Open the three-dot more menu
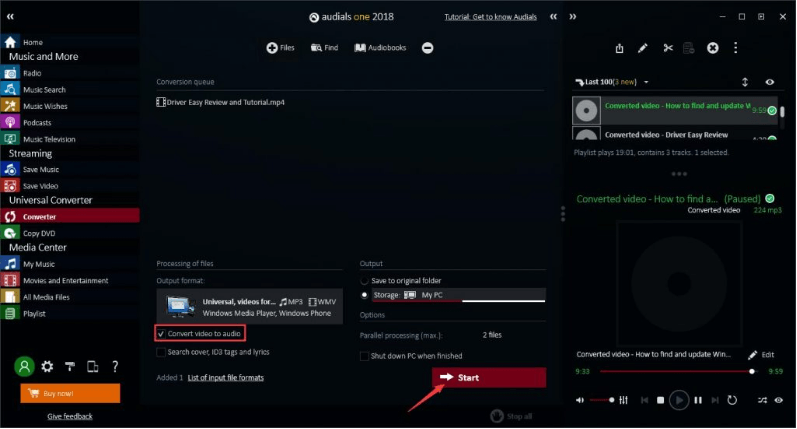 tap(735, 48)
